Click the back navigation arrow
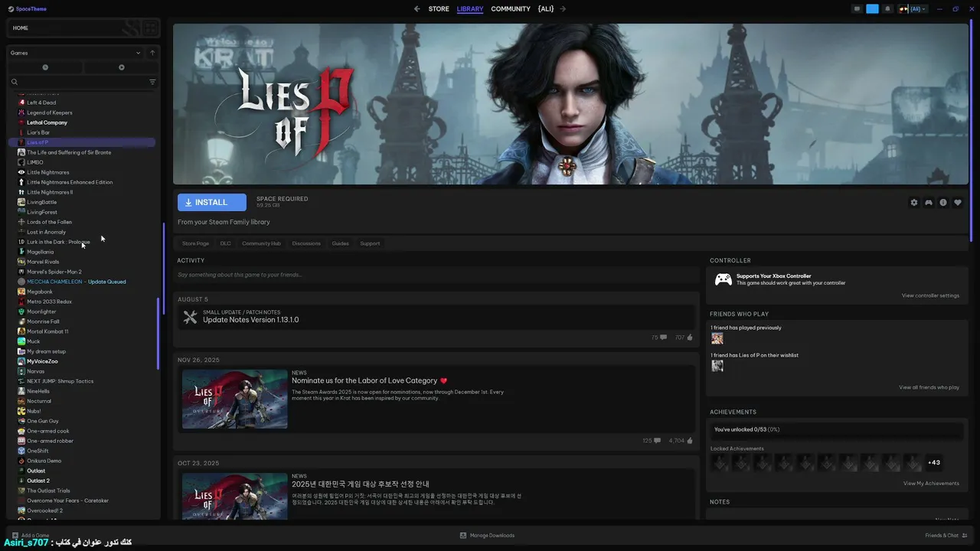This screenshot has width=980, height=551. click(x=416, y=9)
